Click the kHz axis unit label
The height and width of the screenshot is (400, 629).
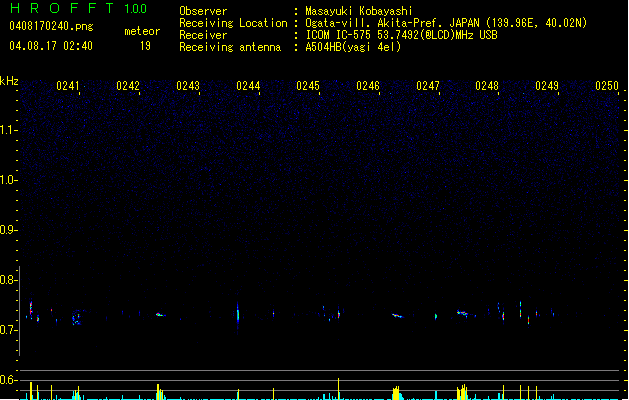(x=9, y=81)
